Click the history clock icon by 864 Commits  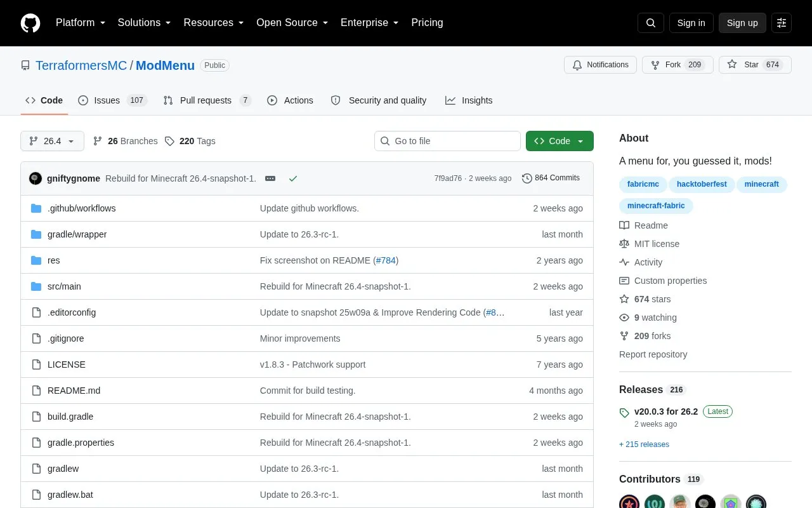(x=527, y=178)
